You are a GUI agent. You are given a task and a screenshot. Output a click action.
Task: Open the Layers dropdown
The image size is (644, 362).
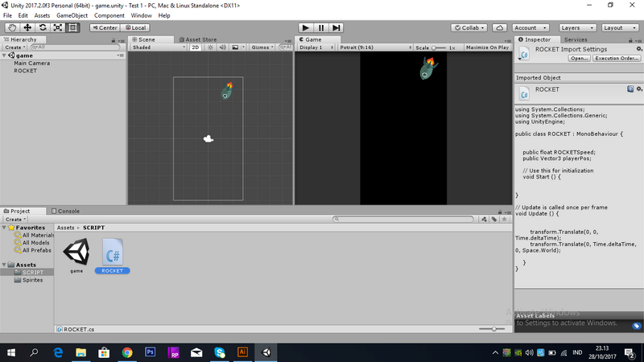click(x=577, y=27)
